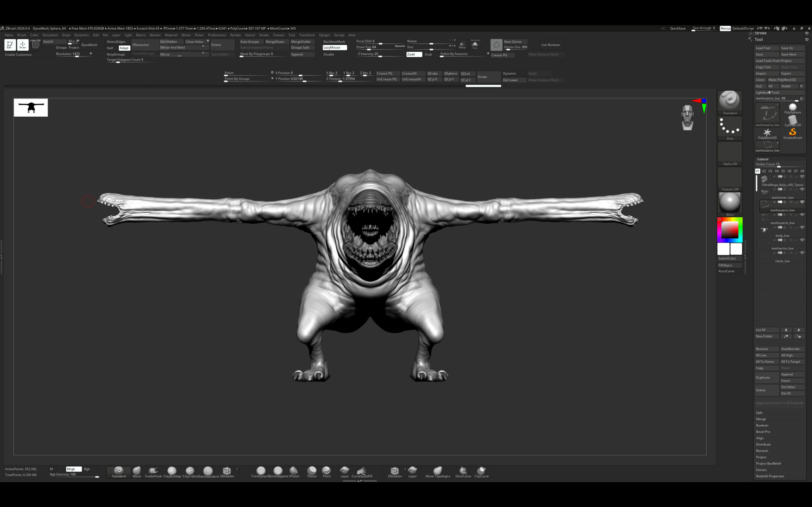Hide the body_low subtool with eye icon
The height and width of the screenshot is (507, 812).
tap(802, 227)
